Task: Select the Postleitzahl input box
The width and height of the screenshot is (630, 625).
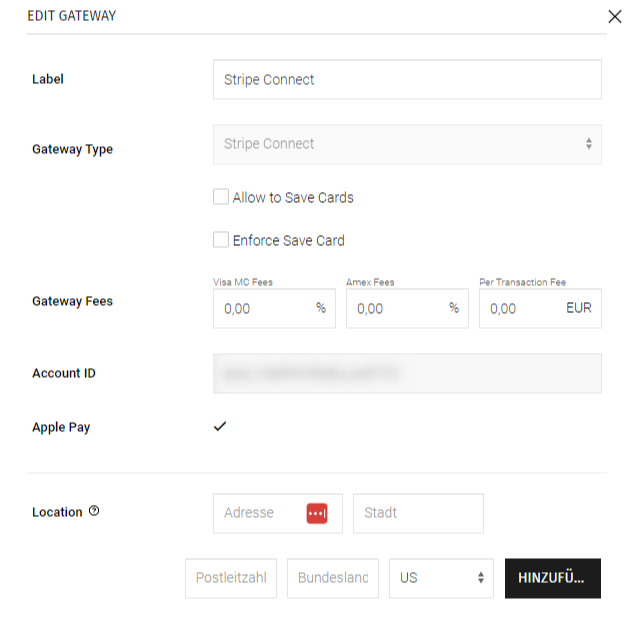Action: [x=231, y=578]
